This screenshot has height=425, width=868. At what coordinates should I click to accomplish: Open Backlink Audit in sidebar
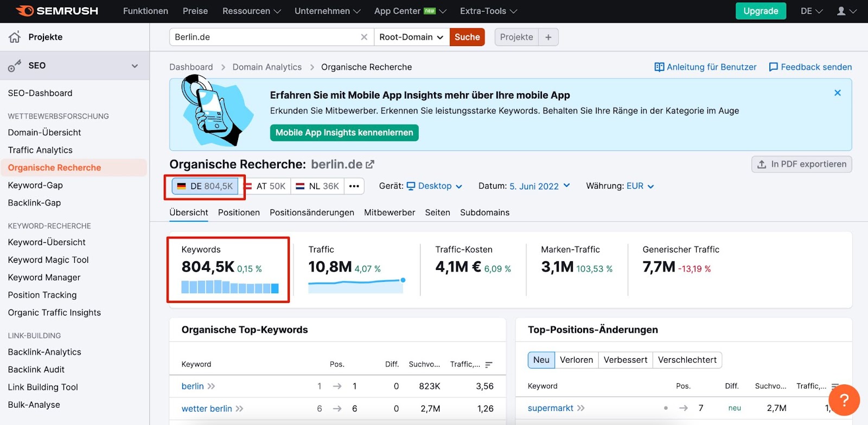tap(36, 370)
